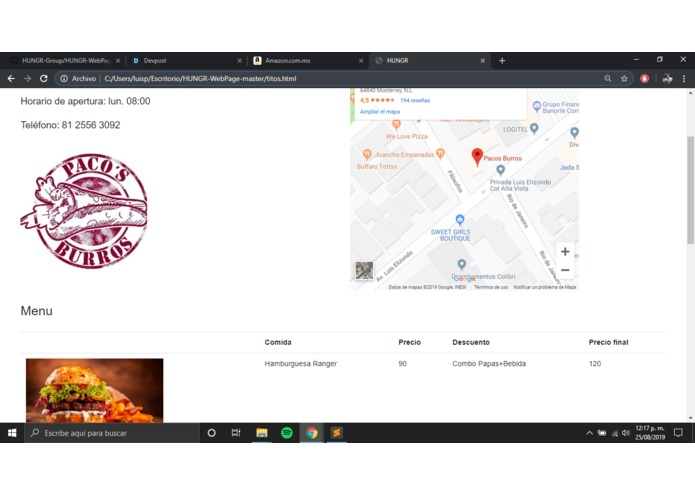Open the Windows Start menu
This screenshot has height=494, width=695.
click(x=12, y=433)
